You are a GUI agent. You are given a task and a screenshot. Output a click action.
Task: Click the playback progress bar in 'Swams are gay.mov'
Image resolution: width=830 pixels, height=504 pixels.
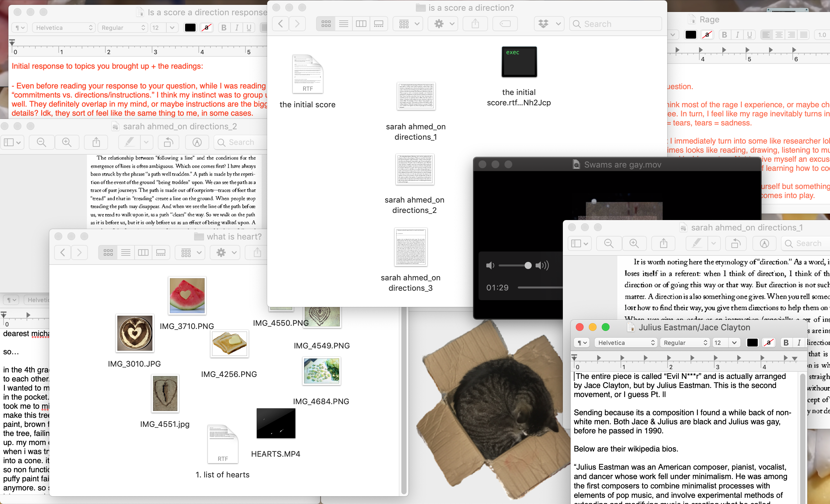[540, 287]
